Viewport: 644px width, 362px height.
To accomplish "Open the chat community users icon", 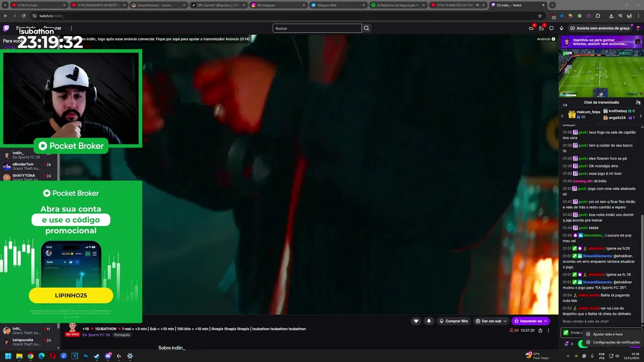I will click(638, 102).
